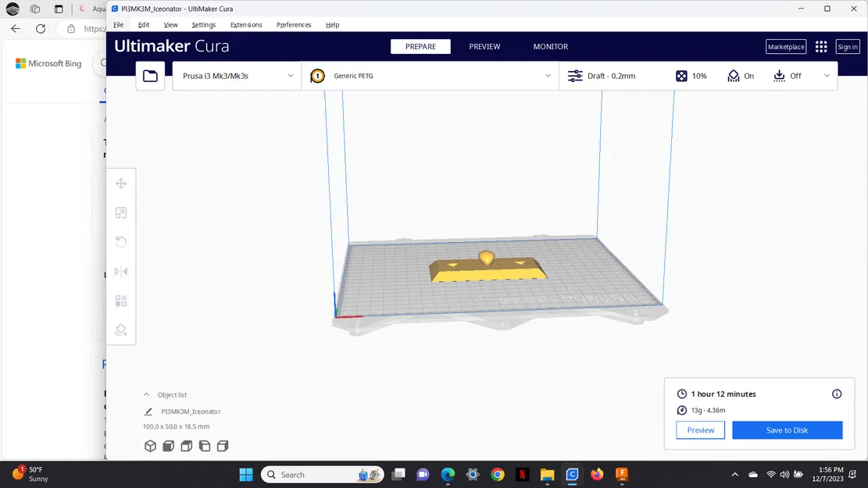868x488 pixels.
Task: Click the support On icon
Action: [734, 76]
